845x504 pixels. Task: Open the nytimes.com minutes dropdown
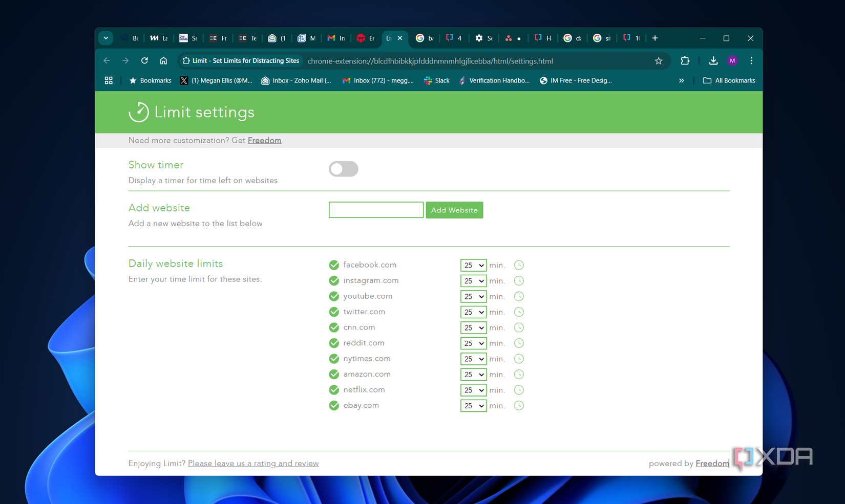pos(473,359)
